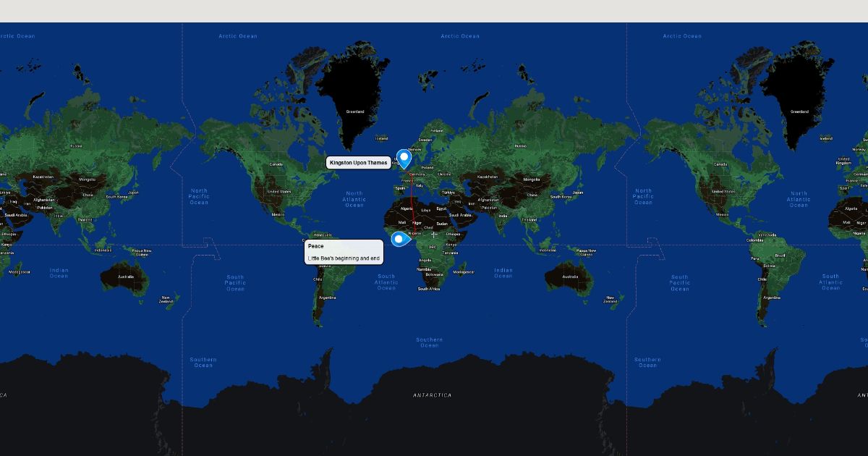
Task: Select the 'Little Bee's beginning and end' text
Action: point(344,258)
